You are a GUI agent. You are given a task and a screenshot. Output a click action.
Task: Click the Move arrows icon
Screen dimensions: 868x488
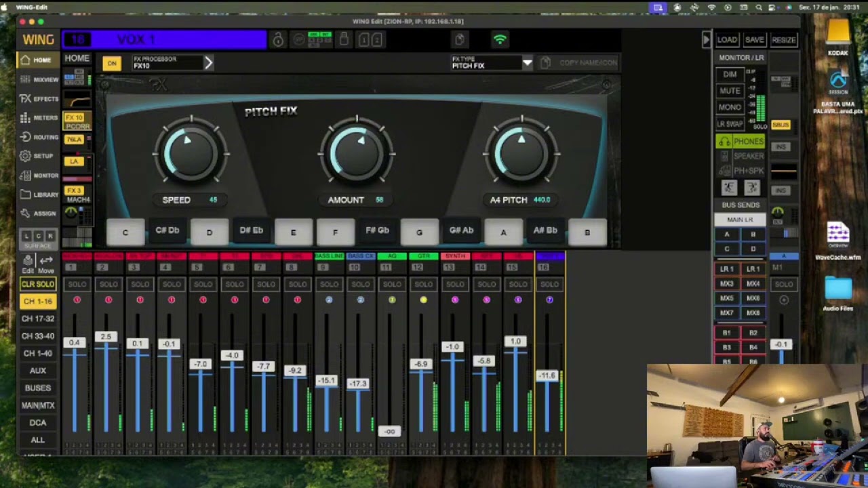(46, 264)
